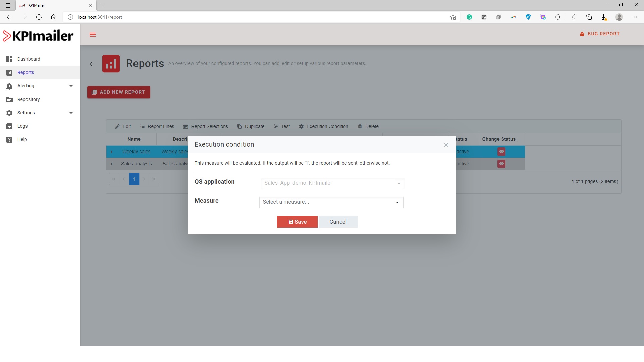Click the hamburger menu icon
This screenshot has width=644, height=362.
click(x=93, y=35)
